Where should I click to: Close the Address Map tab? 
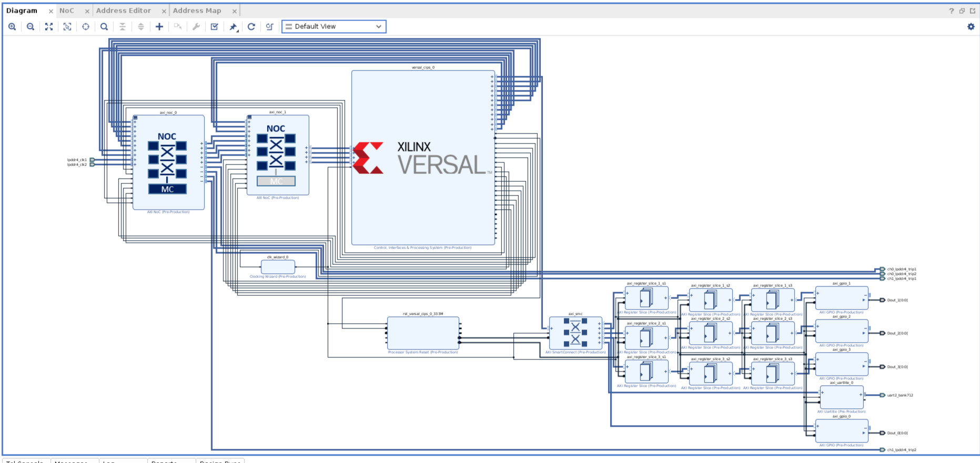pyautogui.click(x=235, y=11)
